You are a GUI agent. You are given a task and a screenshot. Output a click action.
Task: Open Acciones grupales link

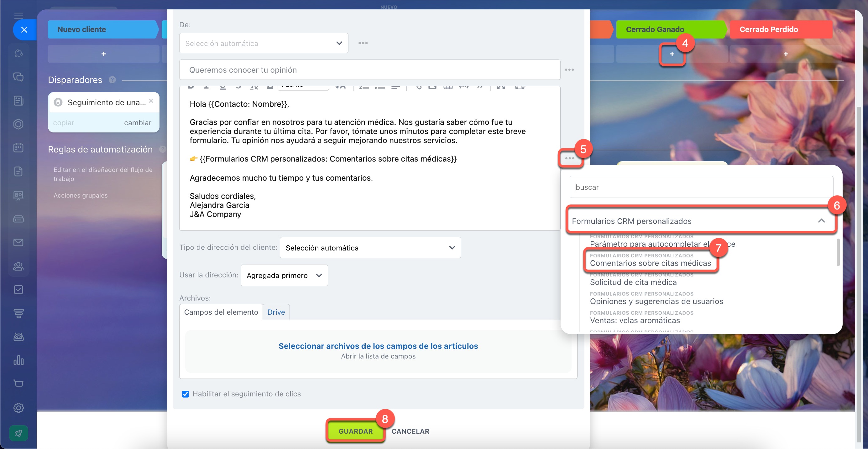click(x=81, y=196)
